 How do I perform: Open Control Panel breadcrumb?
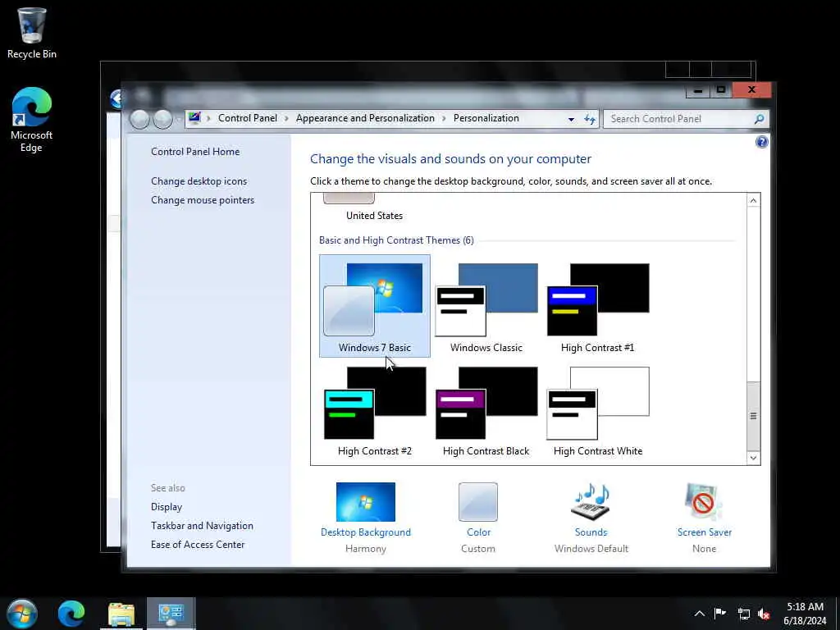[248, 118]
